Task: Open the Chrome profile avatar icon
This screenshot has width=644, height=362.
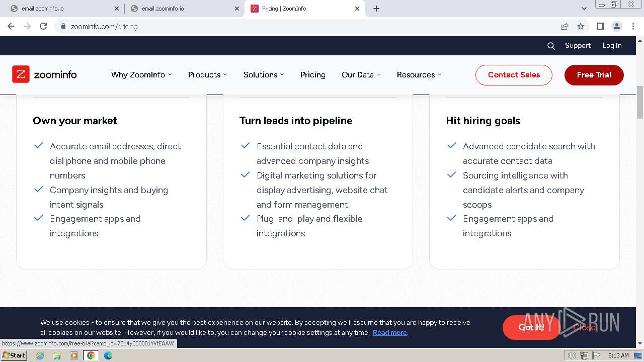Action: [616, 26]
